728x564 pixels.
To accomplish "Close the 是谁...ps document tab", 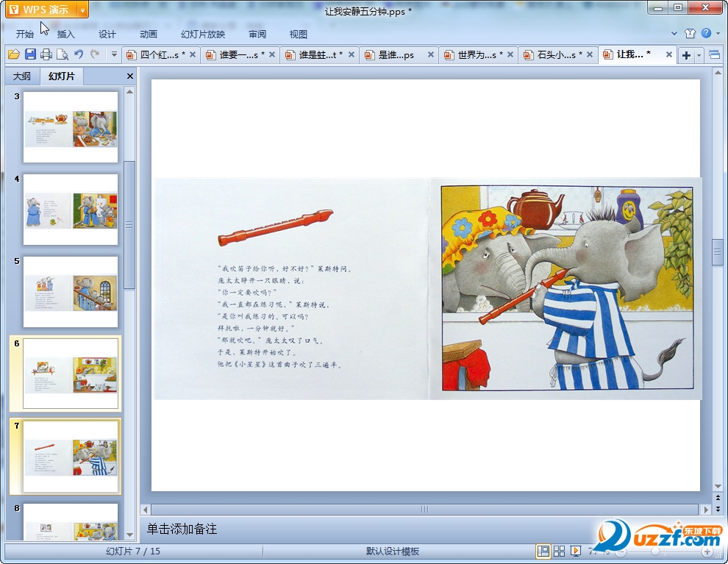I will click(431, 54).
